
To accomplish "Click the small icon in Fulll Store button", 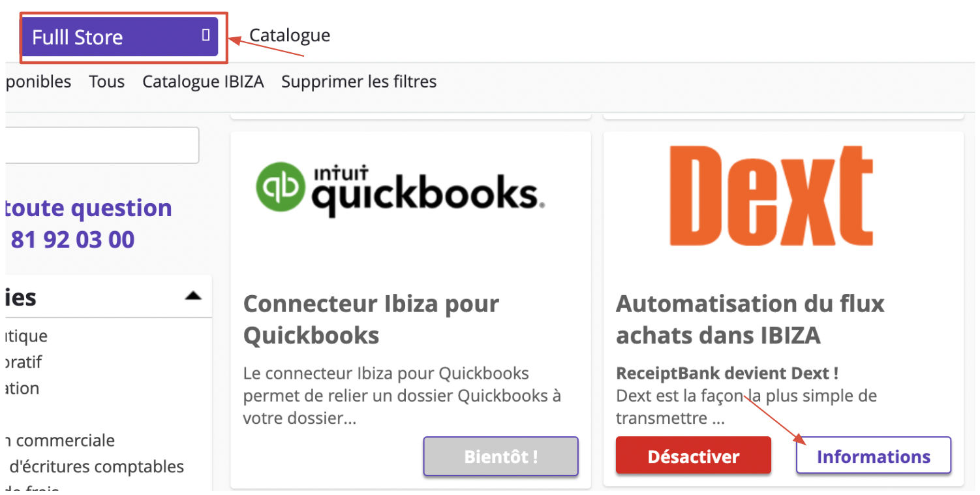I will (x=206, y=35).
